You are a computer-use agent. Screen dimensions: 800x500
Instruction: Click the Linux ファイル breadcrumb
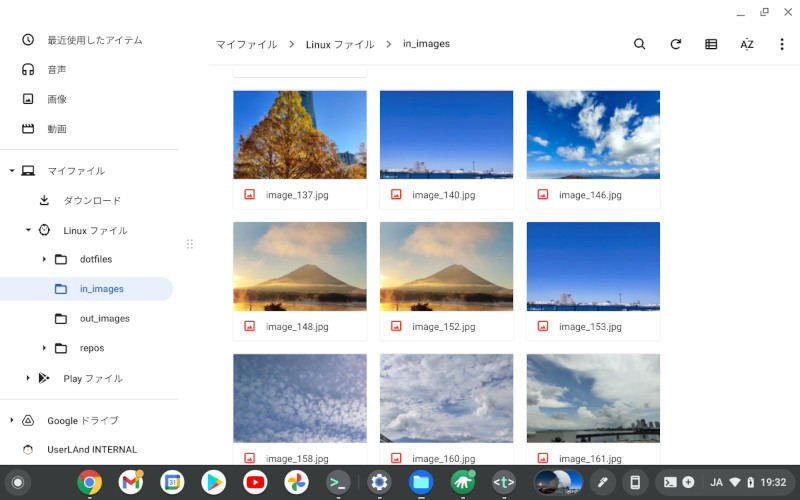coord(340,44)
